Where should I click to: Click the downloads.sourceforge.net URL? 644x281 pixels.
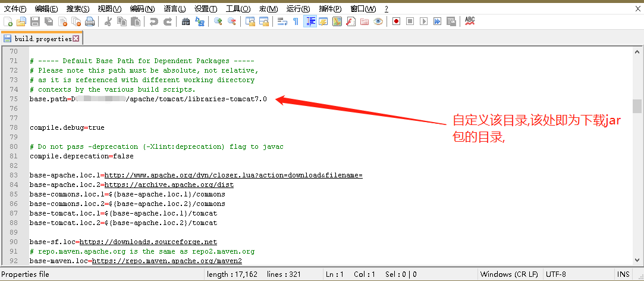tap(148, 242)
